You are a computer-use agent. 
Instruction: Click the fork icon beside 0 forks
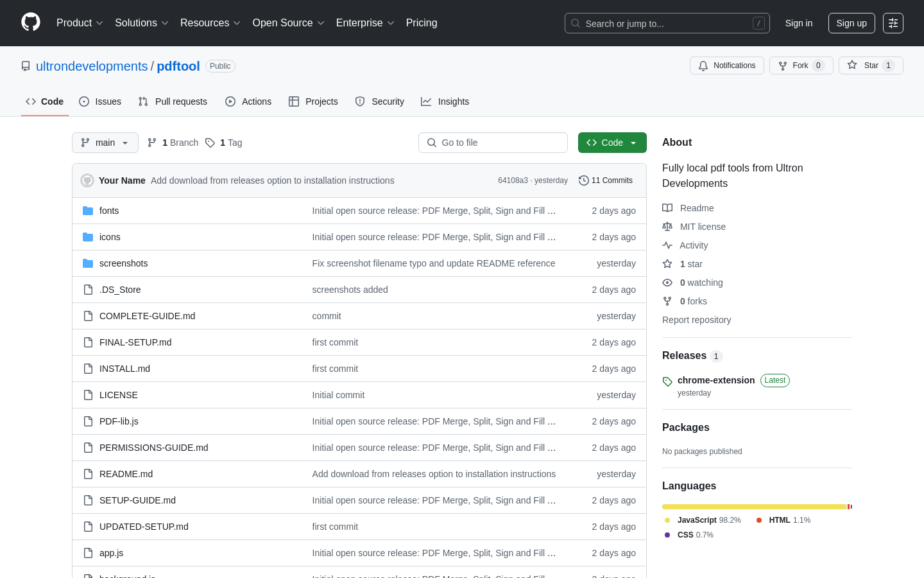pos(667,301)
